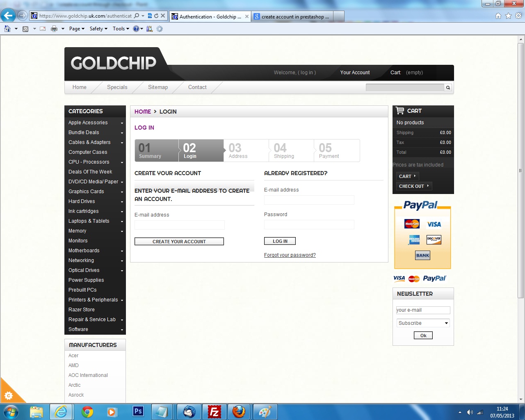Viewport: 525px width, 420px height.
Task: Open the Page menu
Action: click(x=77, y=29)
